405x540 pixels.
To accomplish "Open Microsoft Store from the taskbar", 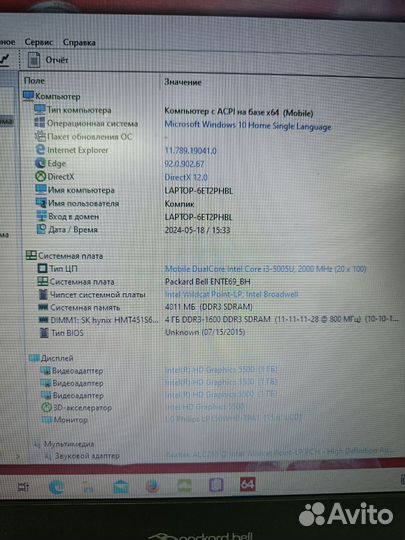I will 121,487.
